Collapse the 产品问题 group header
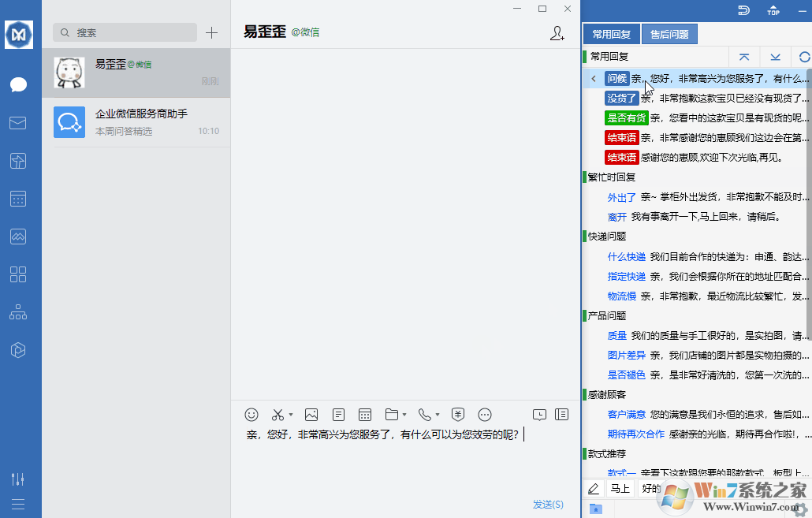This screenshot has height=518, width=812. (x=607, y=316)
